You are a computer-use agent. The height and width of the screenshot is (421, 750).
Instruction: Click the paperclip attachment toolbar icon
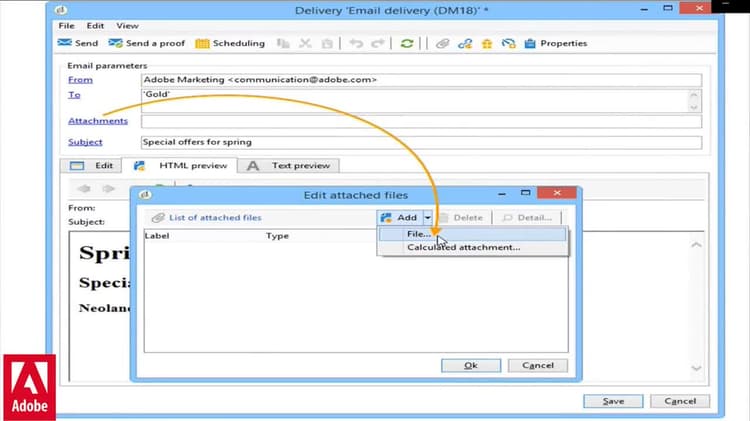click(442, 44)
